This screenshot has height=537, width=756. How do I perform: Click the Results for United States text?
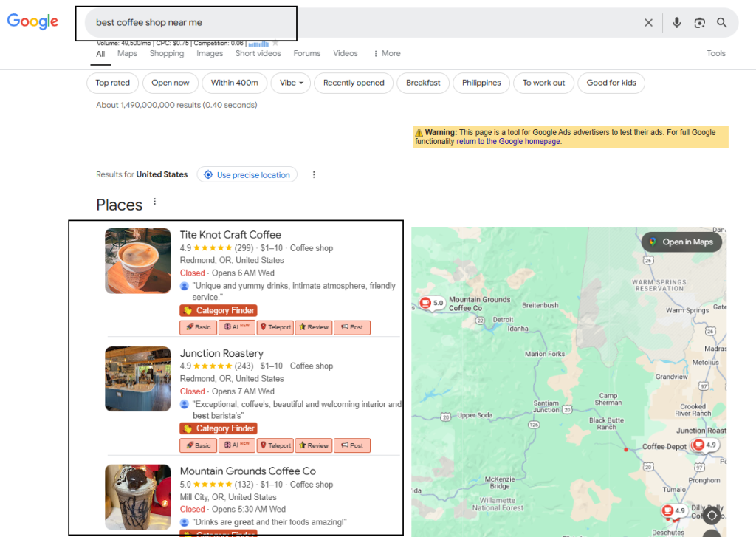[142, 174]
